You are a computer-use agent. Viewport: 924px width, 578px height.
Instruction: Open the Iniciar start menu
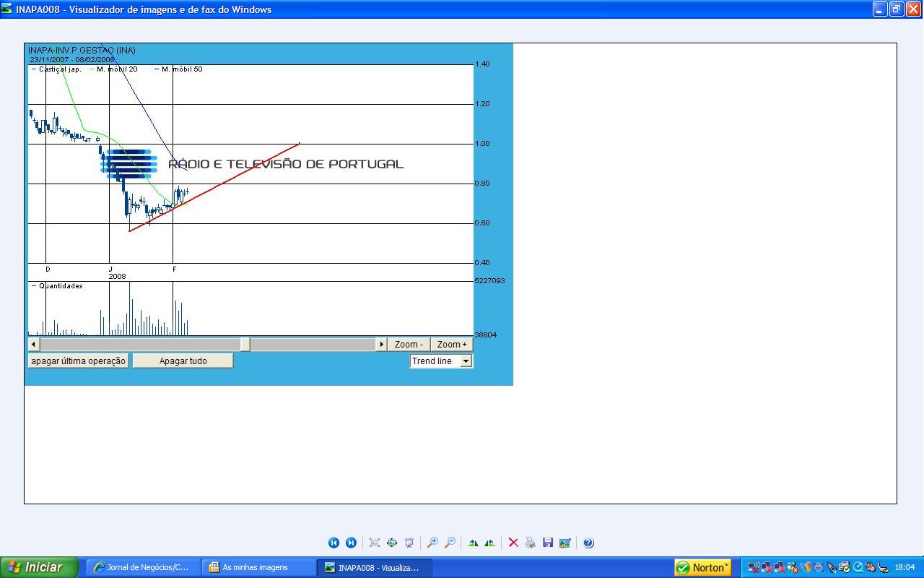(39, 567)
